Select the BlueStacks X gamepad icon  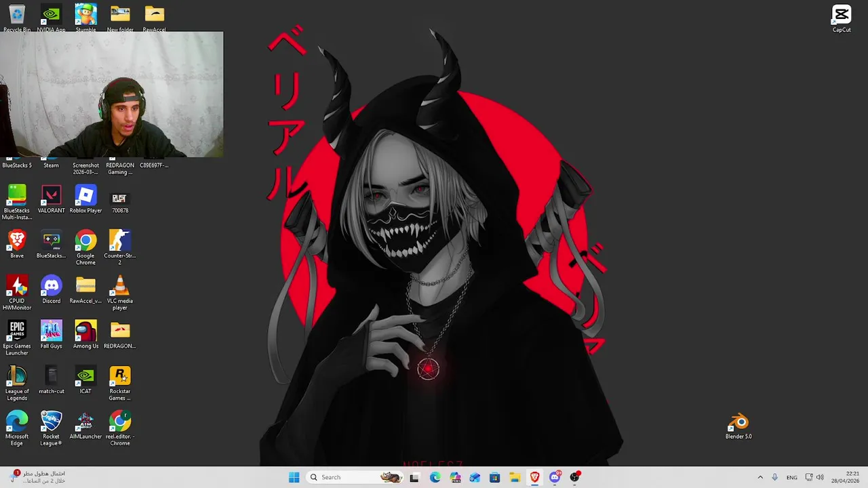point(51,245)
